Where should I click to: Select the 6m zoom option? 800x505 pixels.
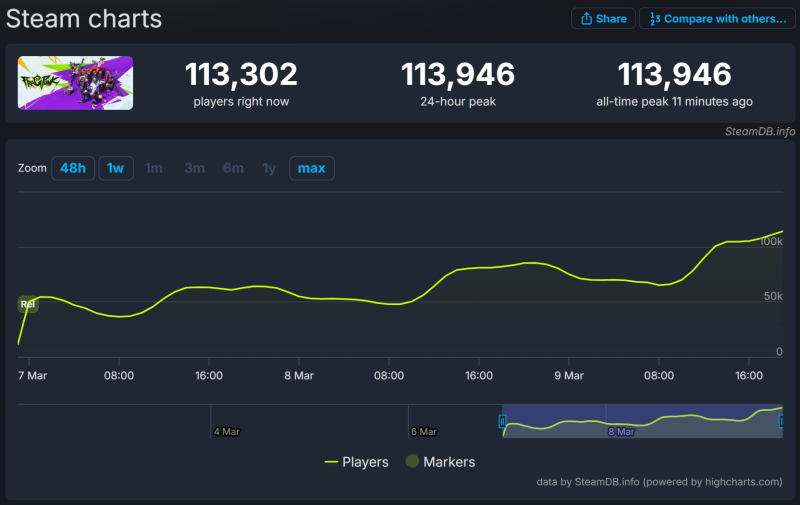pos(233,168)
